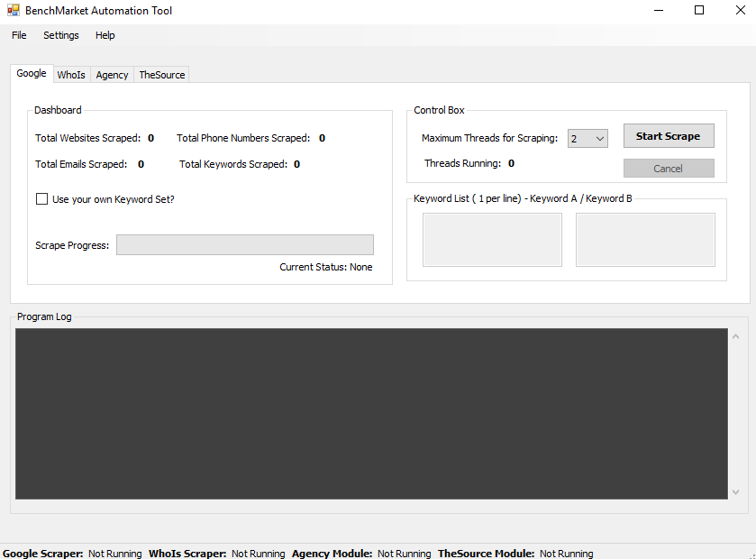
Task: Switch to the TheSource tab
Action: [x=162, y=75]
